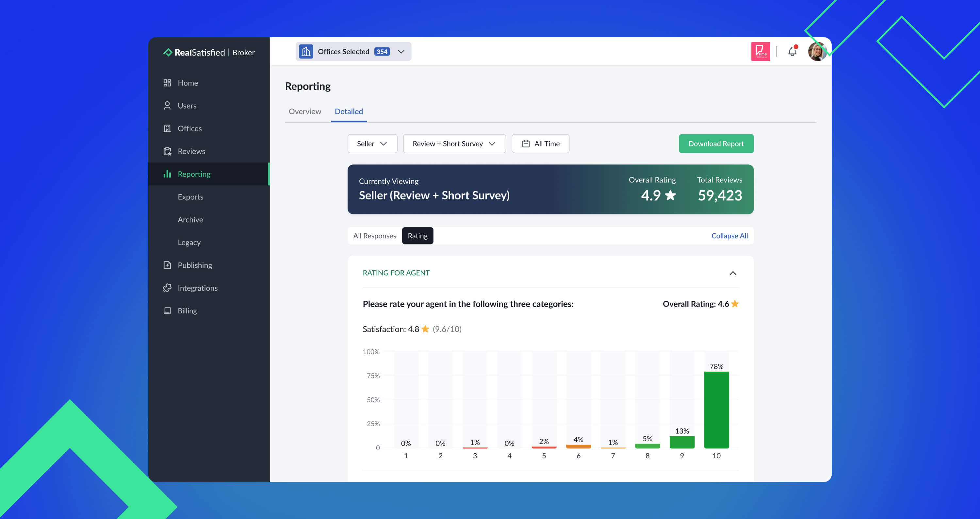The height and width of the screenshot is (519, 980).
Task: Click the pink Prime brand logo
Action: coord(760,51)
